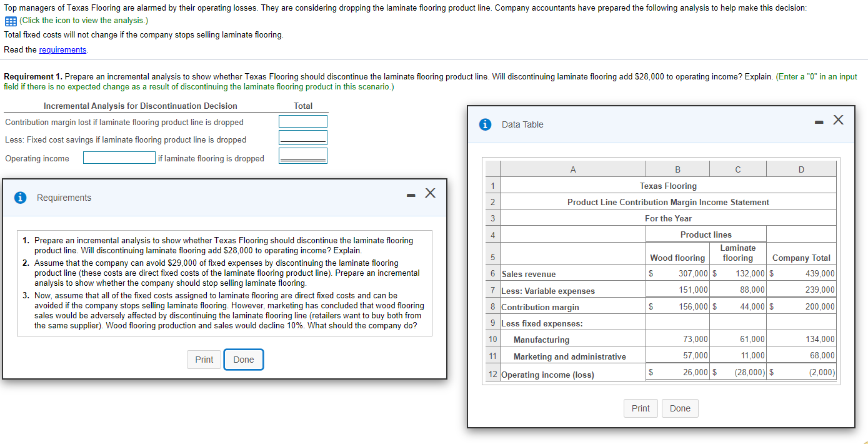The image size is (868, 444).
Task: Minimize the Data Table dialog
Action: click(x=818, y=122)
